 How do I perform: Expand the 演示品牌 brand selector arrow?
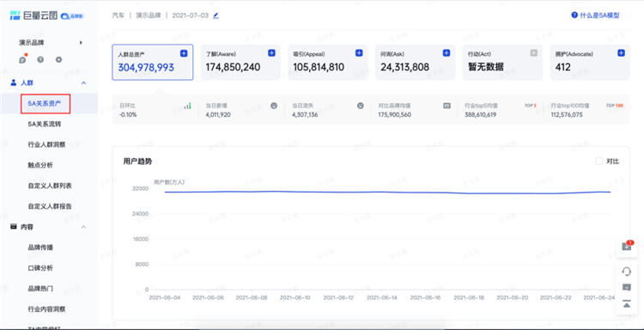click(81, 42)
